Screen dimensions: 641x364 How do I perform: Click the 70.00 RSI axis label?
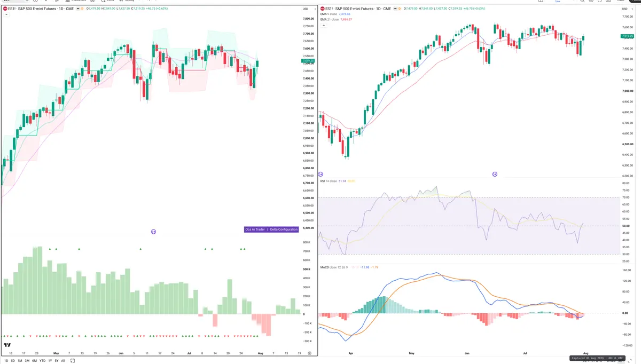pyautogui.click(x=626, y=197)
